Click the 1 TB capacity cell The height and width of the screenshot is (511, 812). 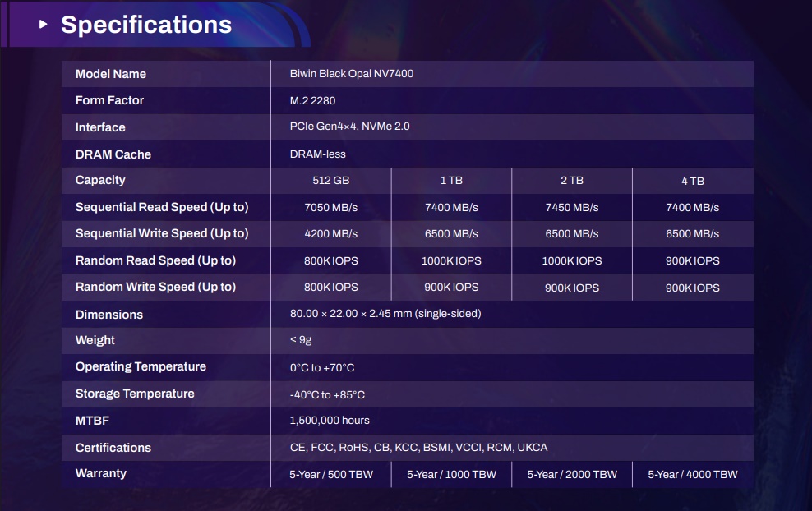(451, 180)
